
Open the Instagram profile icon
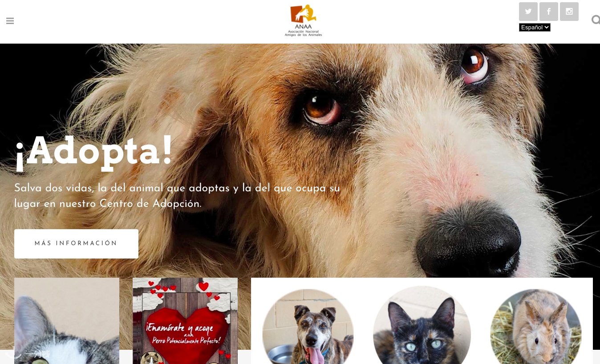[569, 12]
